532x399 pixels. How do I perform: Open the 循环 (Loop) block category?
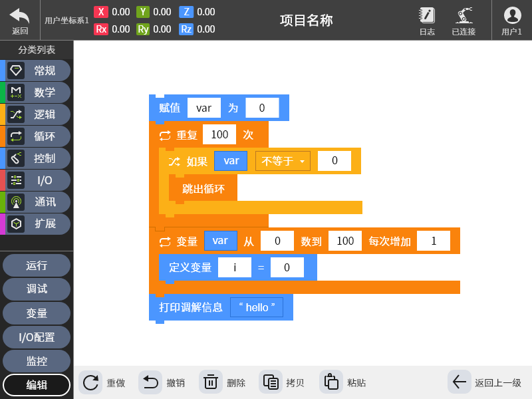(x=36, y=136)
